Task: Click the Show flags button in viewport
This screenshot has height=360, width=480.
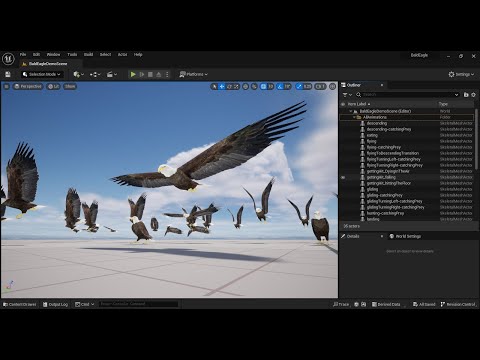Action: tap(70, 86)
